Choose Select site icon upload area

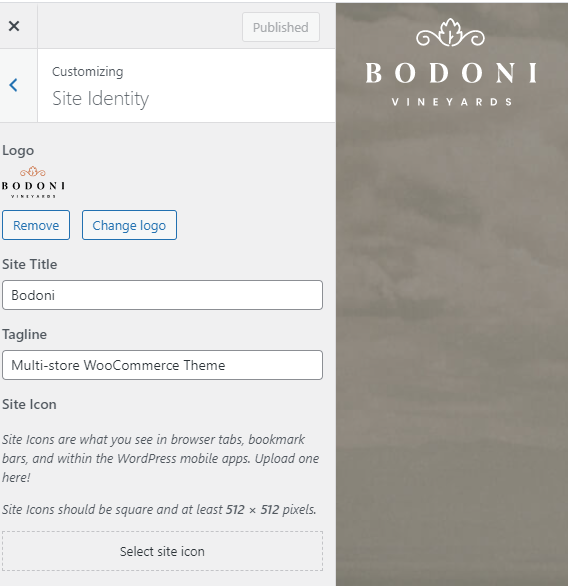point(163,551)
